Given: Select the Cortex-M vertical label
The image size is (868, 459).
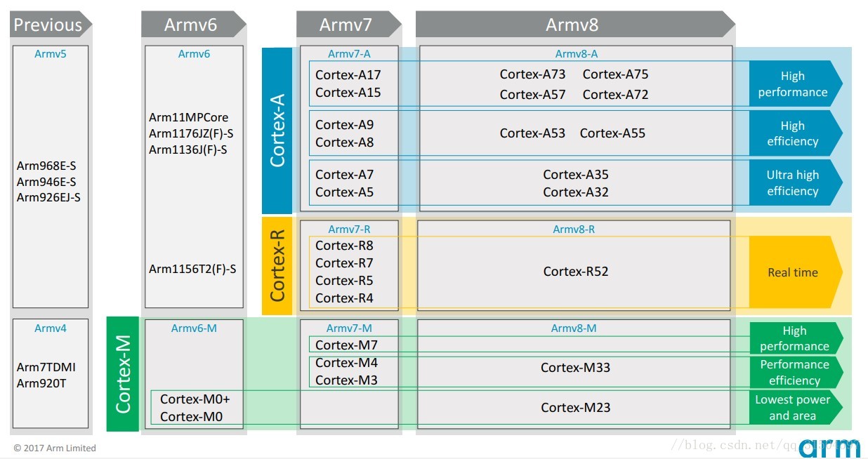Looking at the screenshot, I should [123, 374].
